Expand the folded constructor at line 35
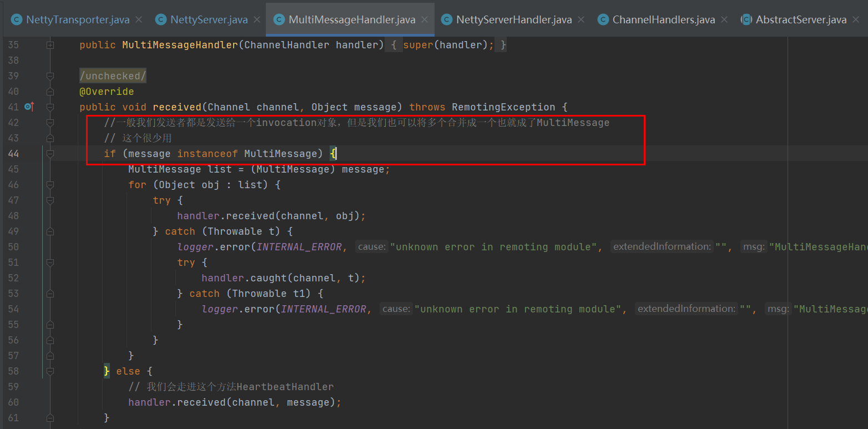Viewport: 868px width, 429px height. [50, 45]
